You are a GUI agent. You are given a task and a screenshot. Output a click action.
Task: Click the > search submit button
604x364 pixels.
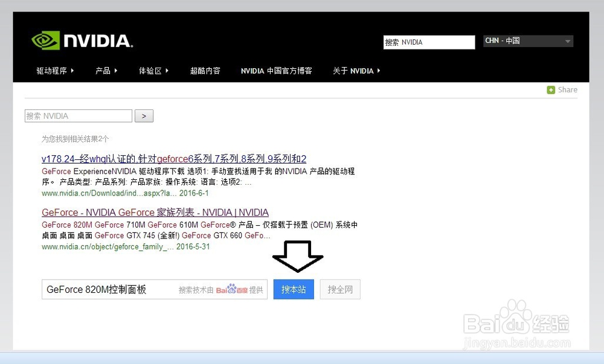tap(144, 116)
